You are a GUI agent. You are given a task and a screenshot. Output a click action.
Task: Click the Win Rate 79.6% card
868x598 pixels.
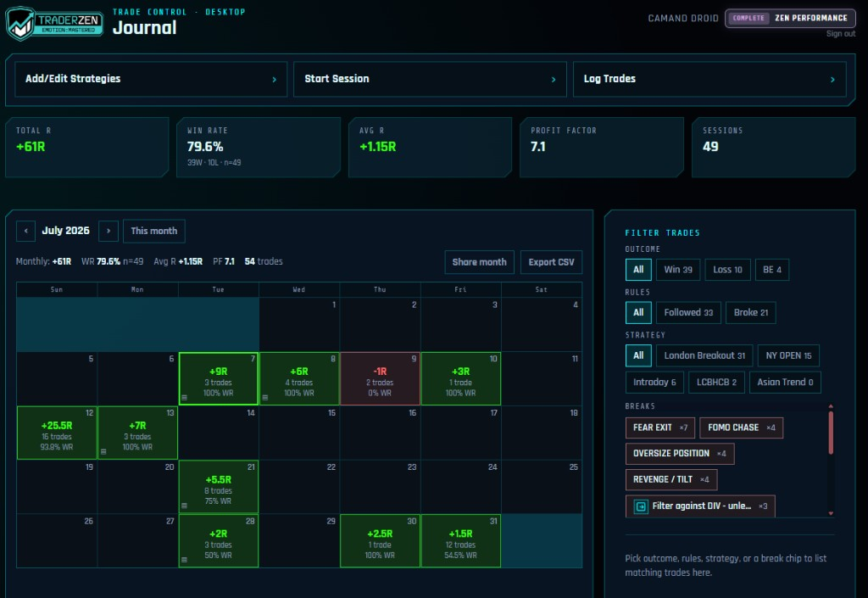coord(259,148)
